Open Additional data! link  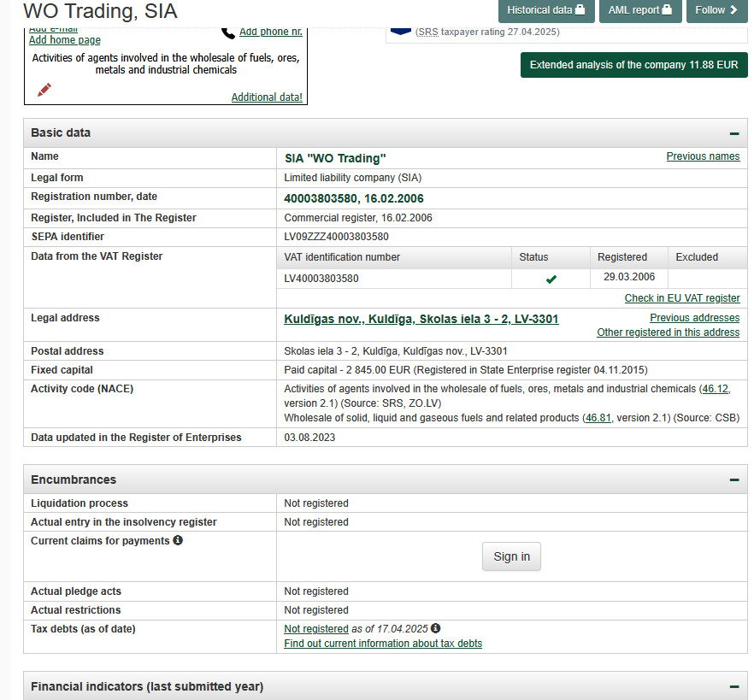tap(267, 97)
